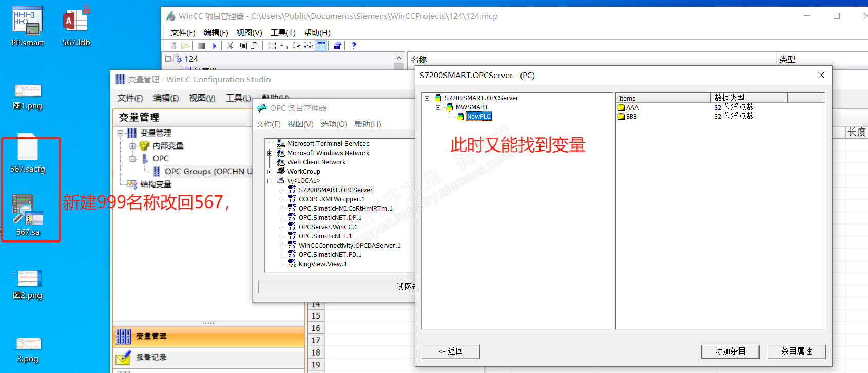The height and width of the screenshot is (373, 868).
Task: Click the blue question mark Help icon
Action: click(353, 46)
